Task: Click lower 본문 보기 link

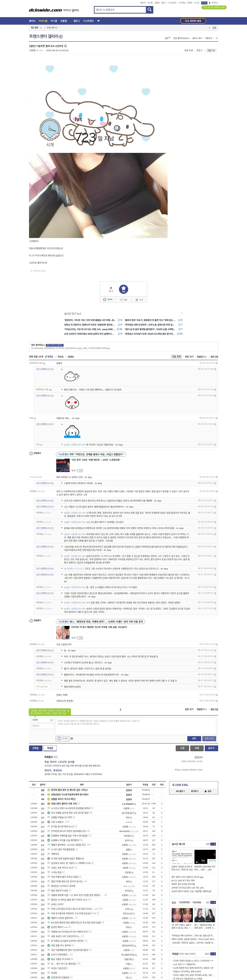Action: (x=189, y=710)
